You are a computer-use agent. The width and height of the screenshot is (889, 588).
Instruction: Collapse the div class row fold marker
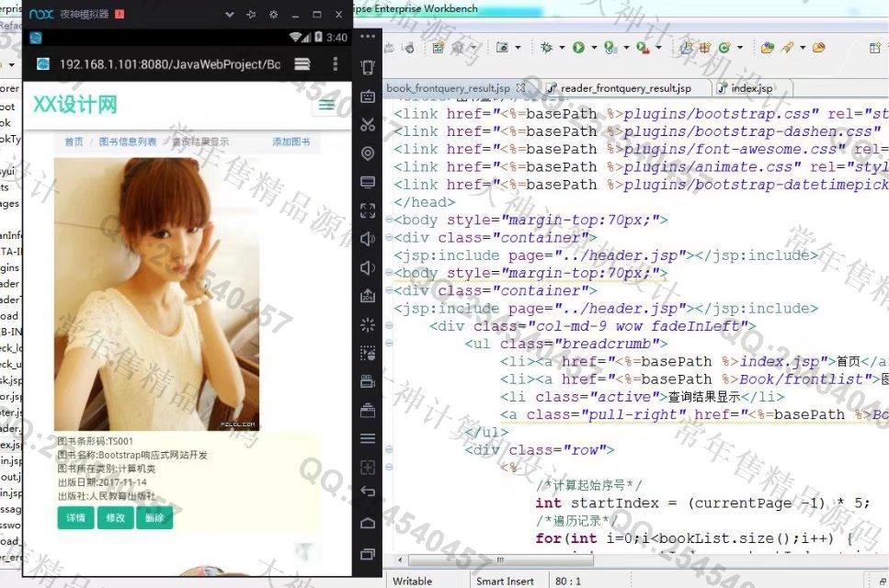coord(389,450)
